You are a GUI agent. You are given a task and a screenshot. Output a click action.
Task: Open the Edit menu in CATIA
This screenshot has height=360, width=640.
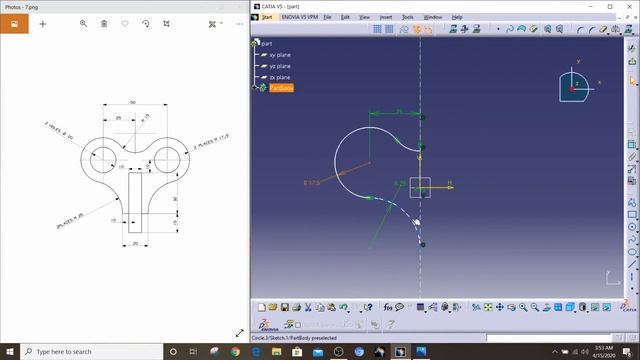[x=345, y=17]
